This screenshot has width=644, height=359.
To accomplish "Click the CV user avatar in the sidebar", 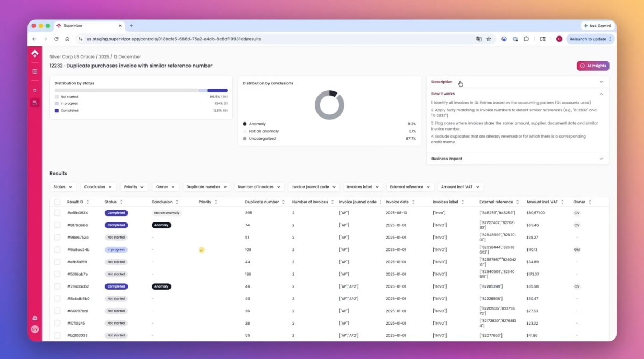I will (35, 329).
